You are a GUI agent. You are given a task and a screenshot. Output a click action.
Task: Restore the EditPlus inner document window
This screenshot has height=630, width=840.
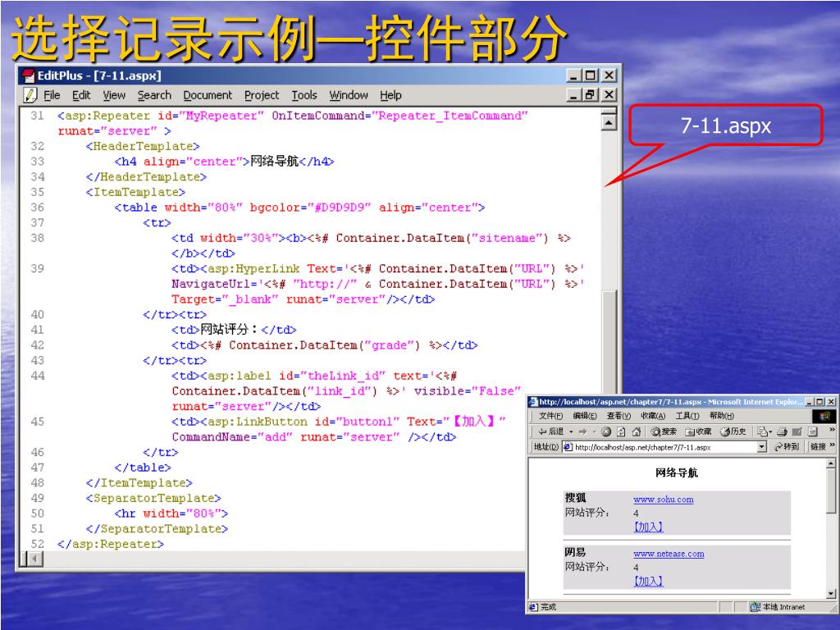point(591,95)
